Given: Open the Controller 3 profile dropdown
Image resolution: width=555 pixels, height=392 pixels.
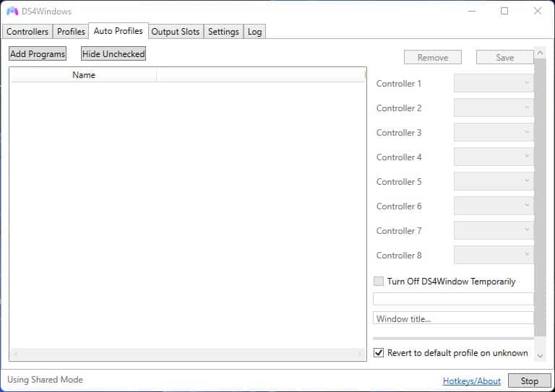Looking at the screenshot, I should click(494, 132).
